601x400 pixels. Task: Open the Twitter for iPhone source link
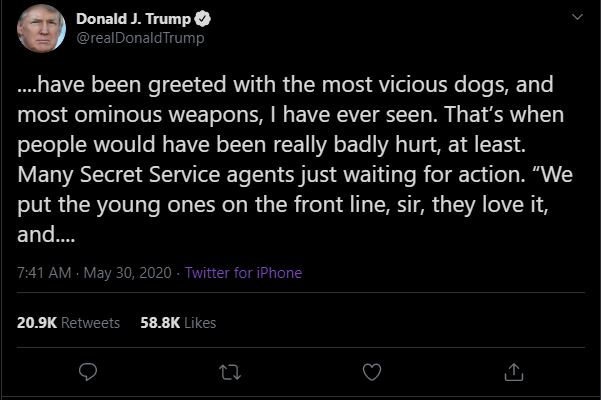(243, 273)
